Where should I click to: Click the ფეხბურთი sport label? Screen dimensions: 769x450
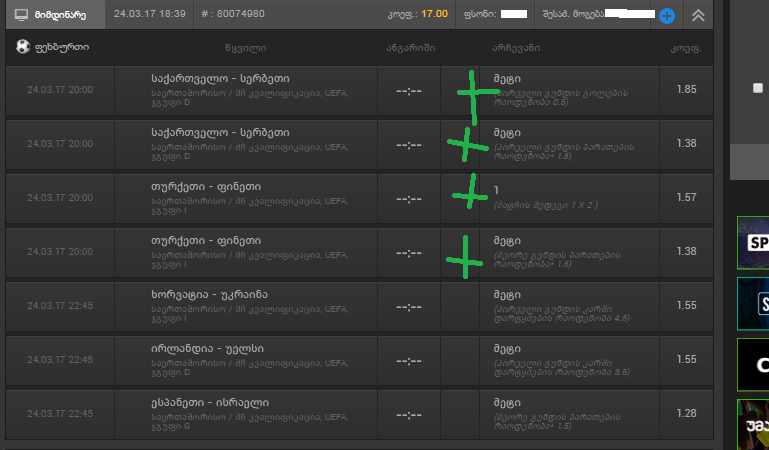coord(62,47)
